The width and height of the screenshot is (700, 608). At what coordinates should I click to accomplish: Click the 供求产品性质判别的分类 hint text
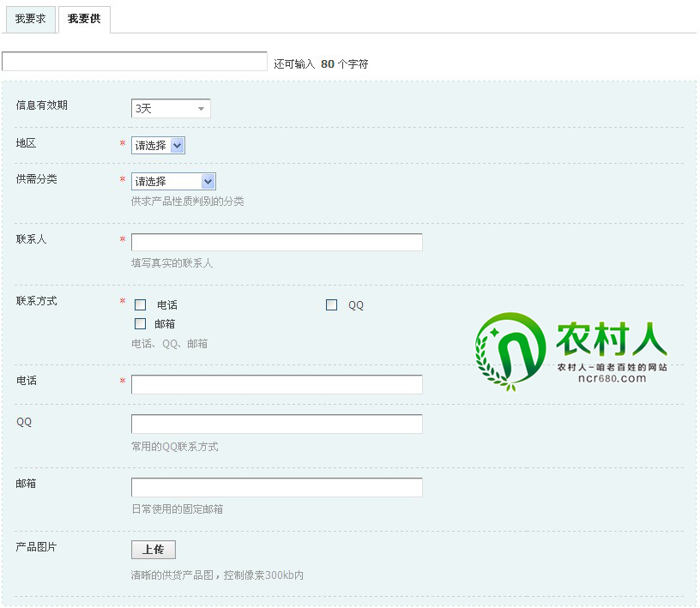coord(188,202)
